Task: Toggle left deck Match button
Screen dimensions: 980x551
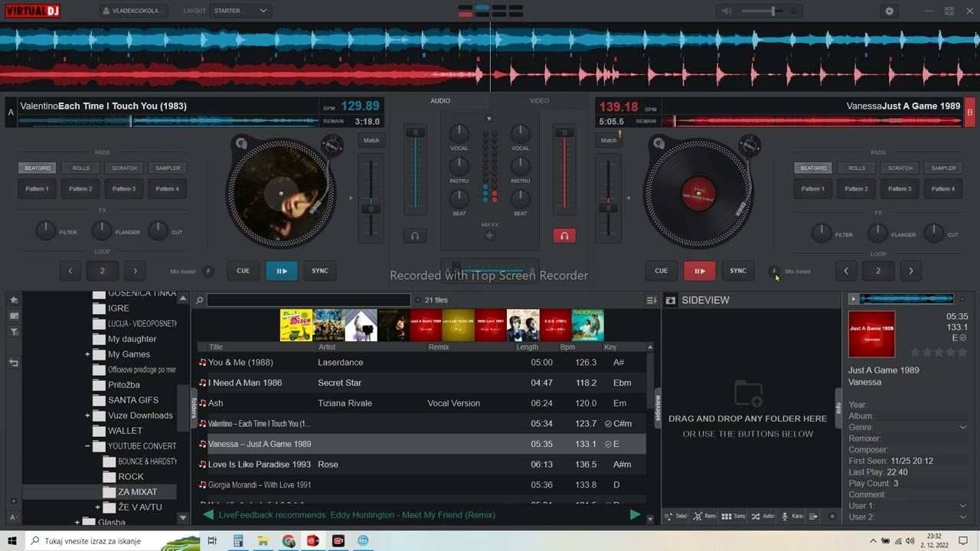Action: click(x=371, y=140)
